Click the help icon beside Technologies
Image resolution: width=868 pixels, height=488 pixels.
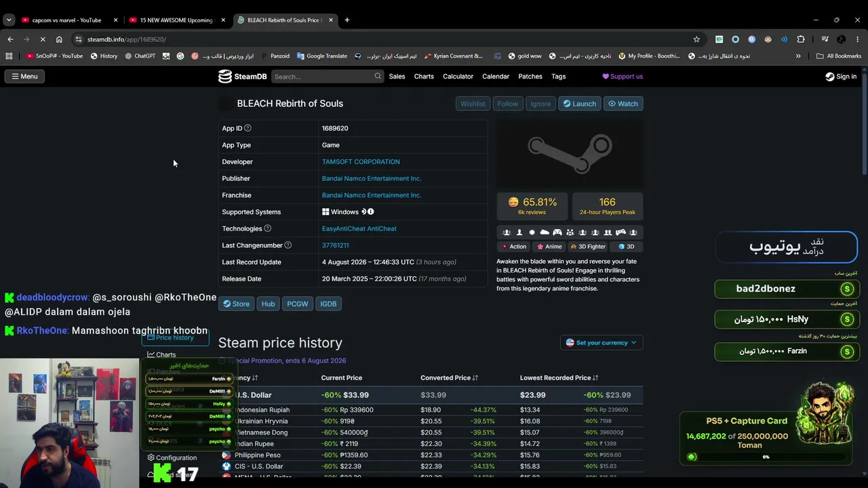click(x=267, y=228)
